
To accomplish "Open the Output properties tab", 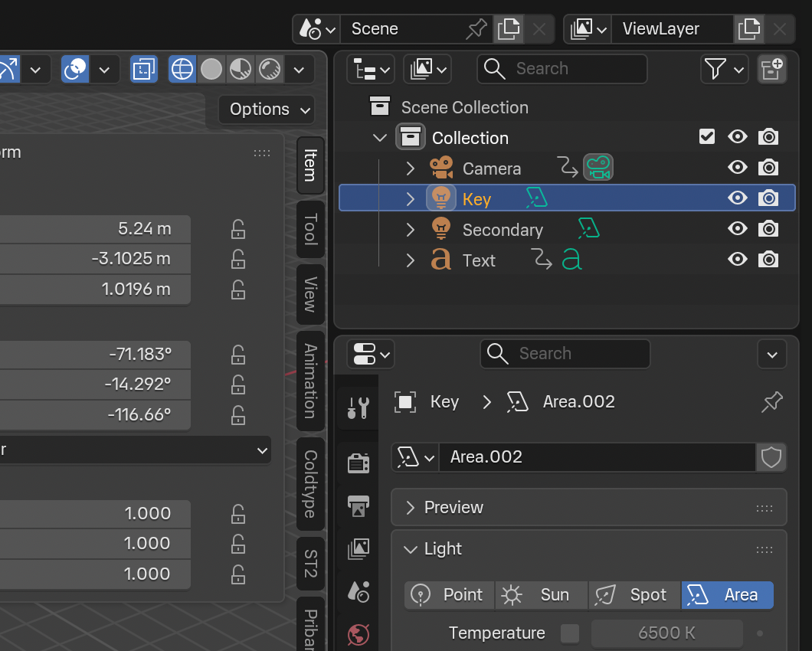I will tap(358, 505).
